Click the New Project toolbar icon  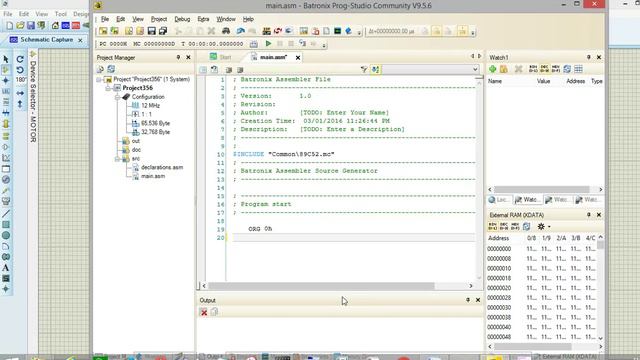pyautogui.click(x=103, y=31)
